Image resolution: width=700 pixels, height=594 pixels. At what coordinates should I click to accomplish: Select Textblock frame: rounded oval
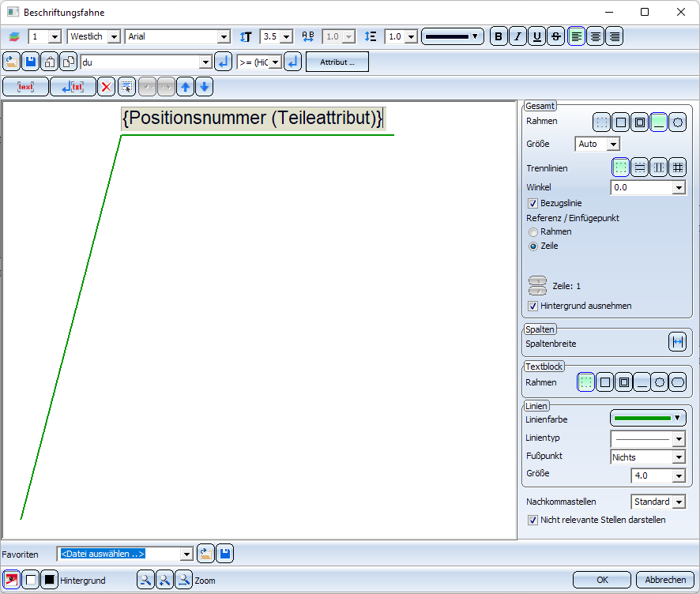click(678, 382)
